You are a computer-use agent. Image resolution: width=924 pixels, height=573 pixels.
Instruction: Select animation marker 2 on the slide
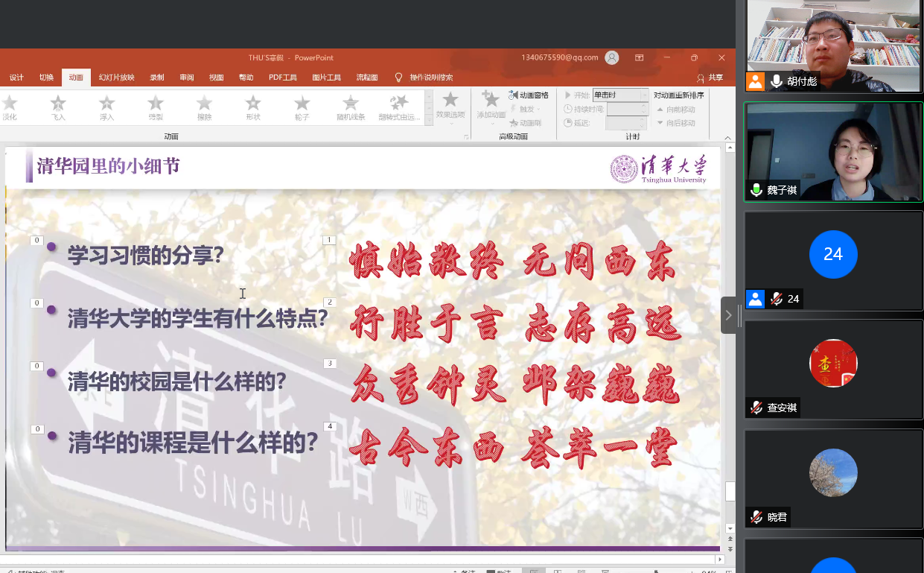(x=329, y=303)
